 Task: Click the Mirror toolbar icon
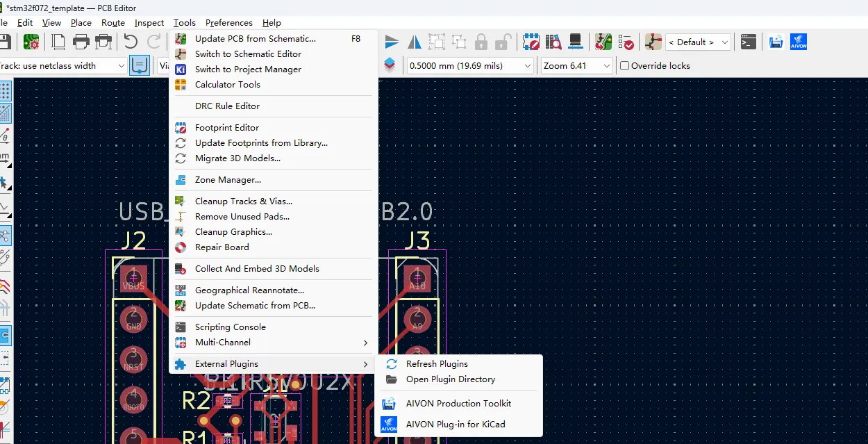point(415,42)
